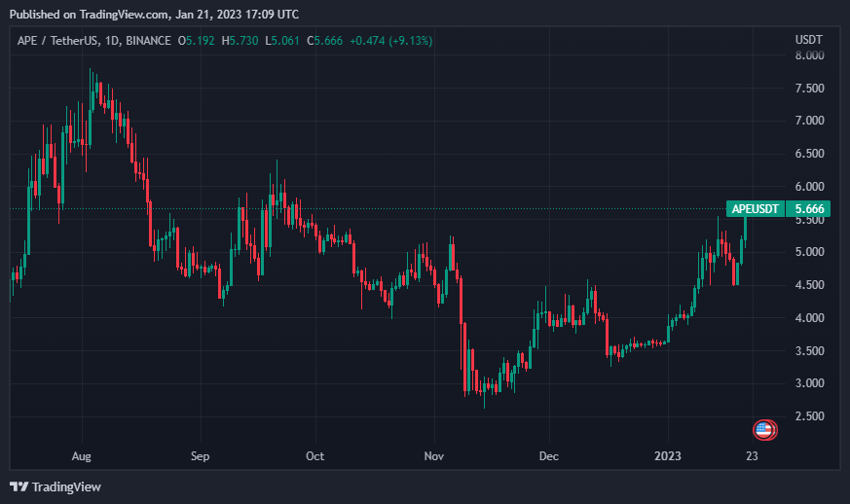Click the 3.000 price axis label
The width and height of the screenshot is (850, 504).
[809, 383]
